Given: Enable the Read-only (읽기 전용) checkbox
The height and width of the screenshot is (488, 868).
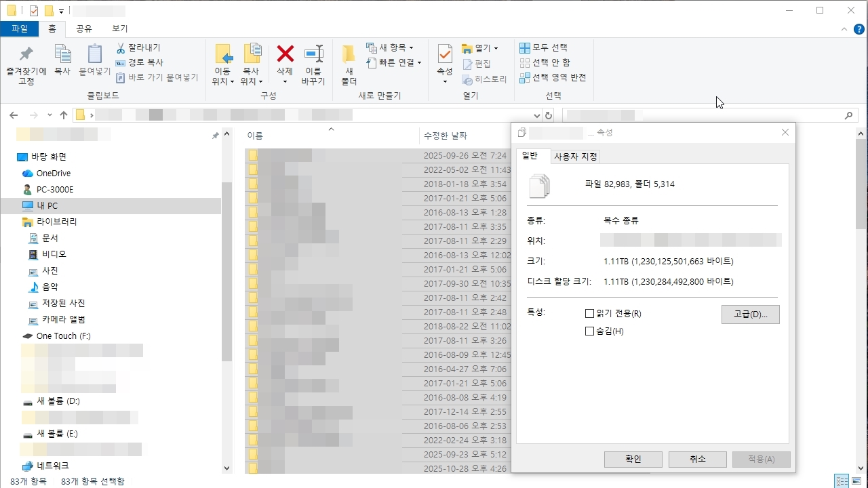Looking at the screenshot, I should point(589,314).
